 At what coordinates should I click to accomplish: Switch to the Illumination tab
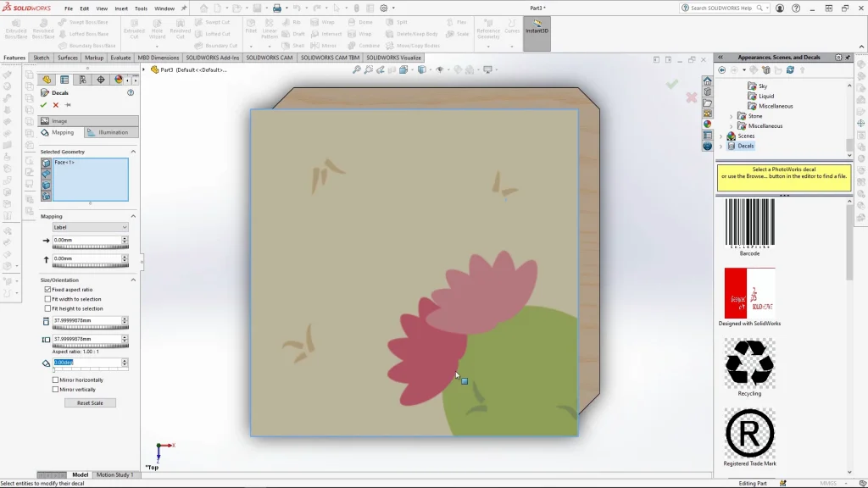pos(112,132)
